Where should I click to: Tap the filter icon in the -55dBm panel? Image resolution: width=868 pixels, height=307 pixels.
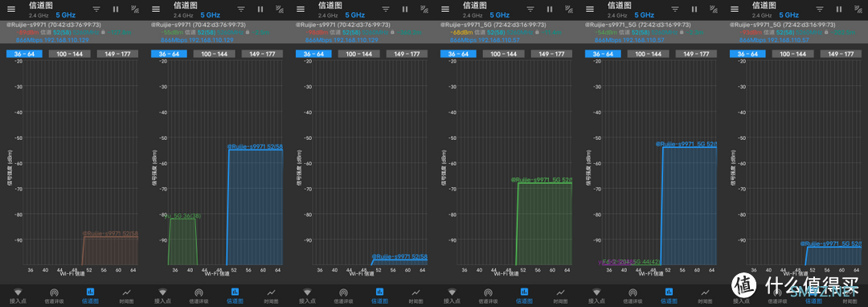coord(241,10)
